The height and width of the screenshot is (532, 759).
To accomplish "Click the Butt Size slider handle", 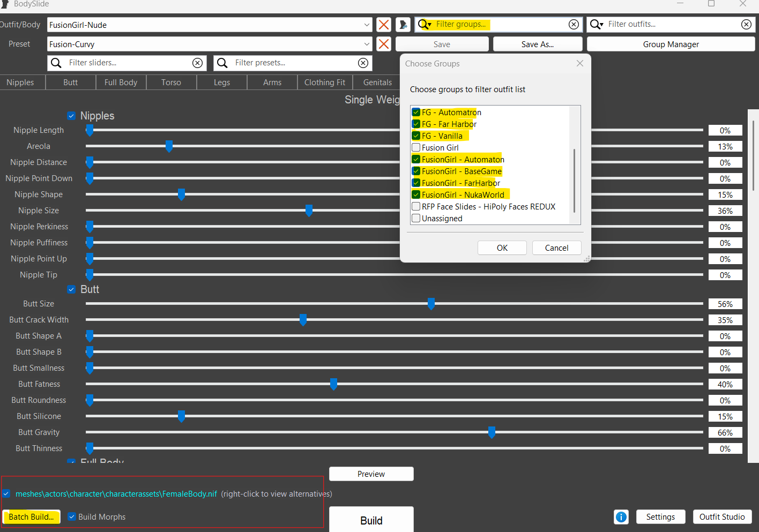I will [431, 304].
